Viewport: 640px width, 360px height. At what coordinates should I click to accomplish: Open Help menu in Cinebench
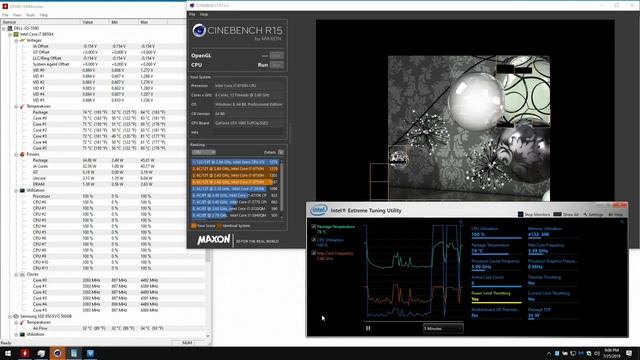[x=204, y=14]
